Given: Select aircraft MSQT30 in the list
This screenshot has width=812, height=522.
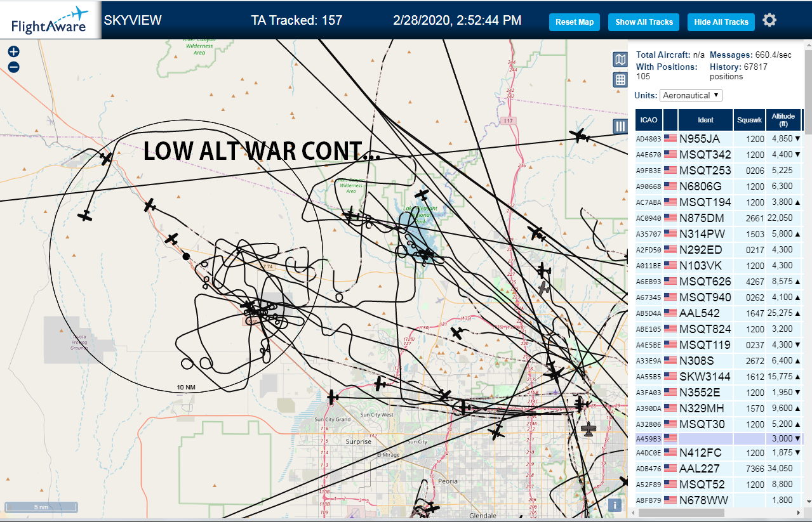Looking at the screenshot, I should (x=719, y=424).
